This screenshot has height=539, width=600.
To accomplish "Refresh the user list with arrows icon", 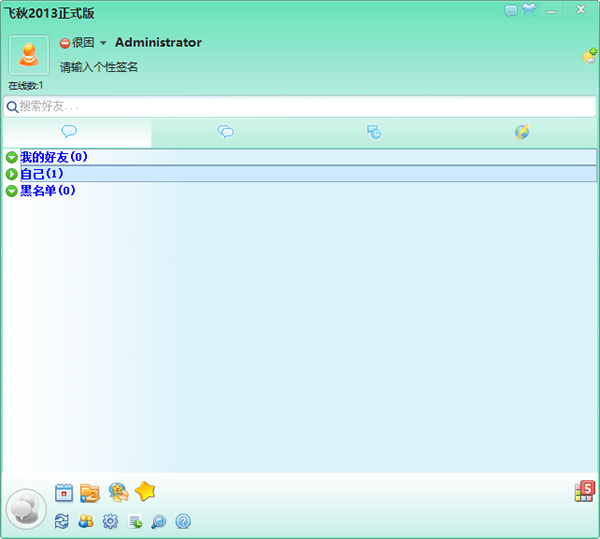I will pyautogui.click(x=62, y=521).
